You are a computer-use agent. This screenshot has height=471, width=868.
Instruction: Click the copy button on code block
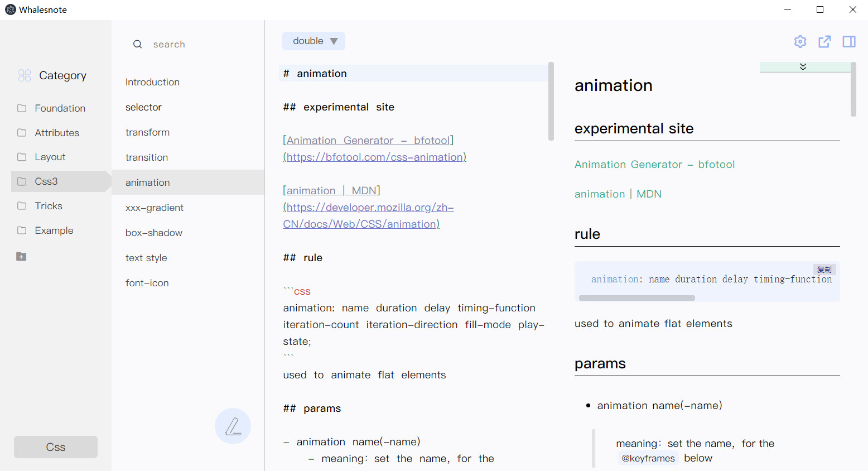click(x=824, y=270)
